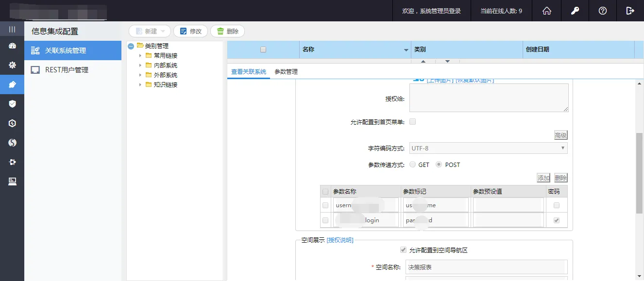Open REST用户管理 menu item
The height and width of the screenshot is (281, 644).
click(x=67, y=70)
